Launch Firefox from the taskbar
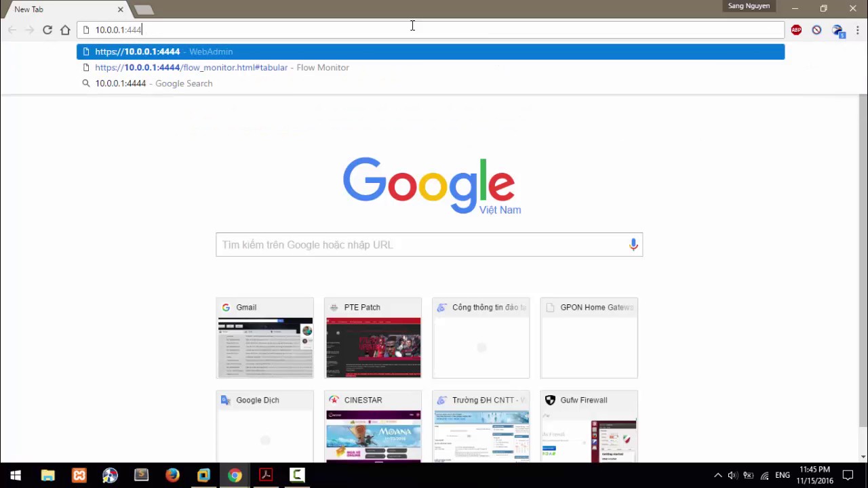The width and height of the screenshot is (868, 488). [172, 475]
